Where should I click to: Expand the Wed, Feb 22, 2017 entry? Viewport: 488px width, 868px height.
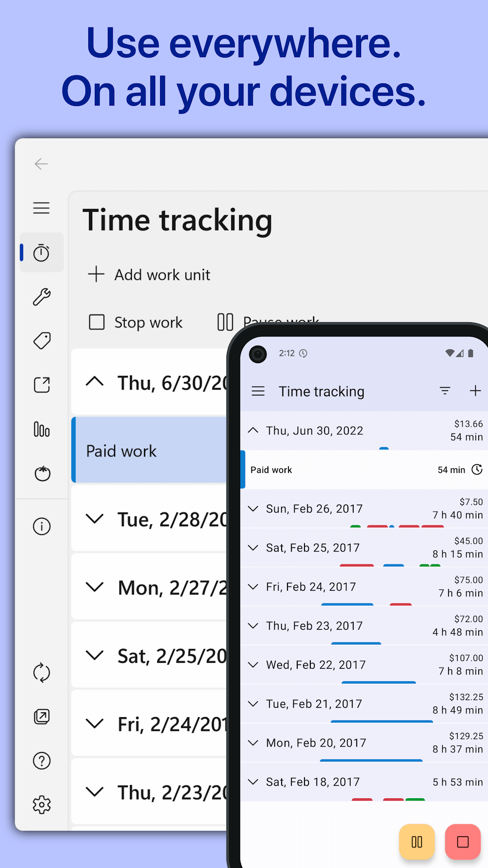[315, 665]
